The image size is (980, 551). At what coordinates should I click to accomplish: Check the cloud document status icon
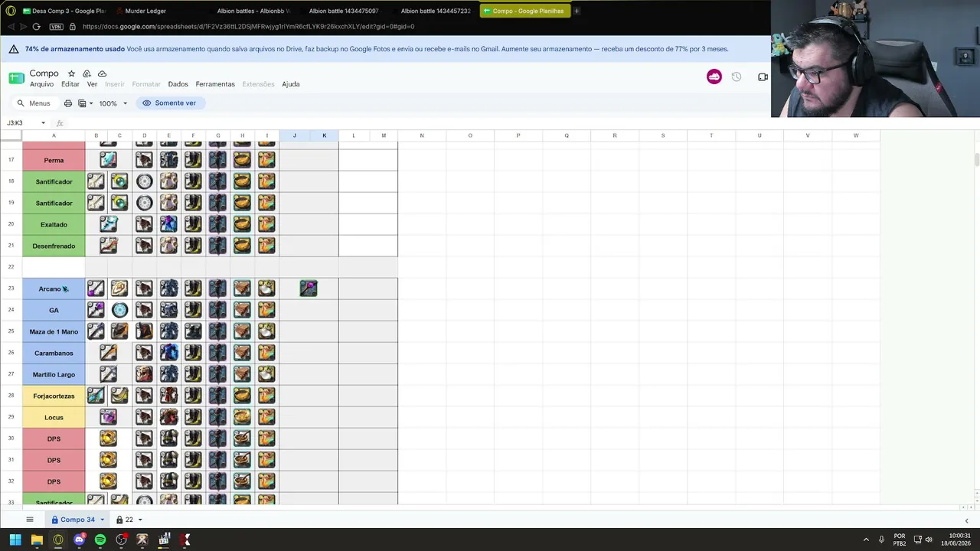coord(102,73)
